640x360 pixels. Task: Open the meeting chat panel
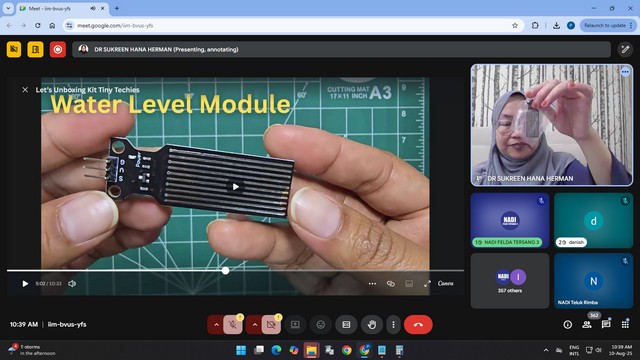pos(606,324)
